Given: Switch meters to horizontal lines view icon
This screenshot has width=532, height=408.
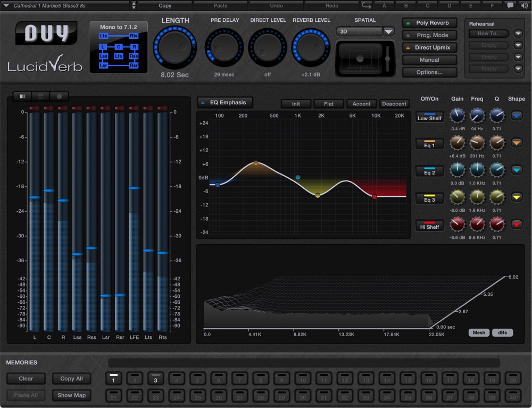Looking at the screenshot, I should (x=41, y=96).
